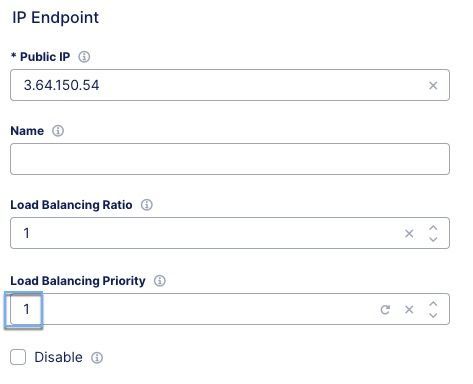Decrement Load Balancing Priority using down chevron
The height and width of the screenshot is (384, 473).
pyautogui.click(x=433, y=315)
